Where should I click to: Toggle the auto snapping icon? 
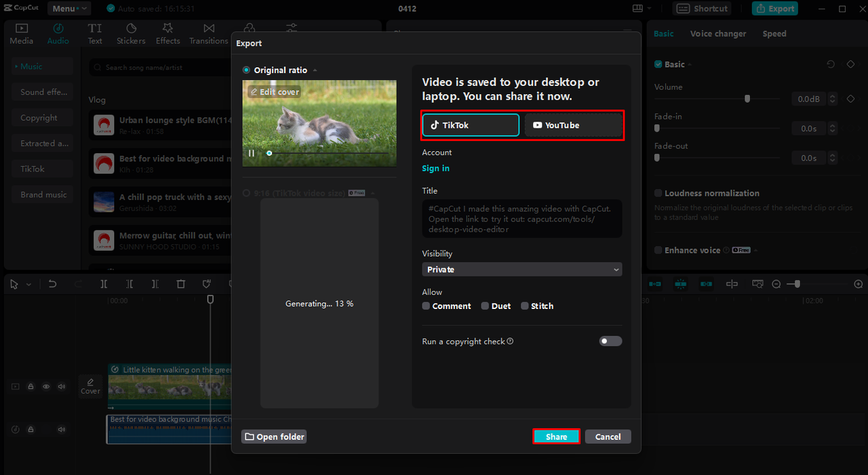click(x=681, y=284)
